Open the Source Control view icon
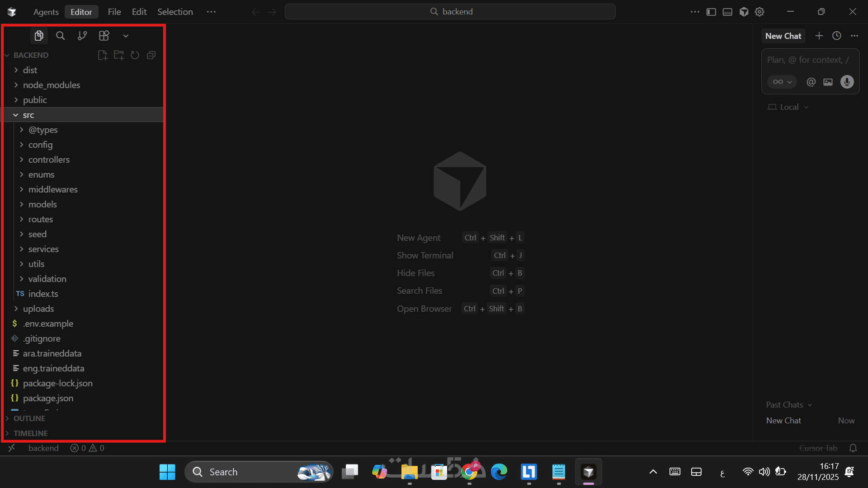 (x=82, y=36)
